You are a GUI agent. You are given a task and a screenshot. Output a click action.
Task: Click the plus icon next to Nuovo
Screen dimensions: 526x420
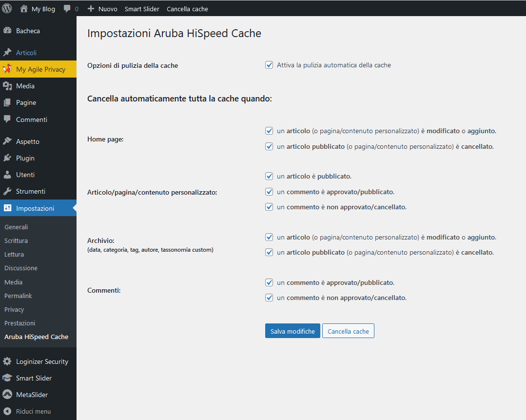click(x=91, y=9)
